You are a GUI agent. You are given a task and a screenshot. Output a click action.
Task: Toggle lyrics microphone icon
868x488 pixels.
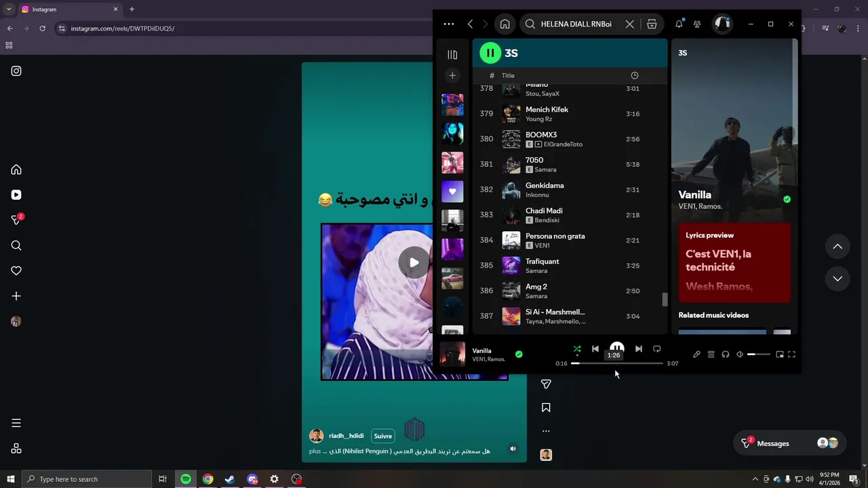(696, 354)
